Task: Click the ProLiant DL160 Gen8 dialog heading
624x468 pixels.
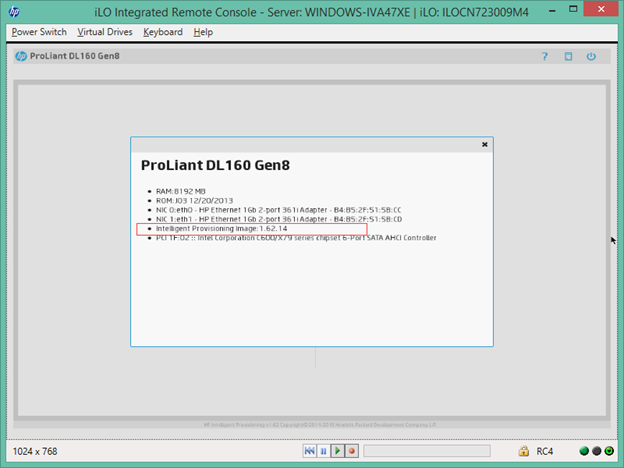Action: [x=215, y=165]
